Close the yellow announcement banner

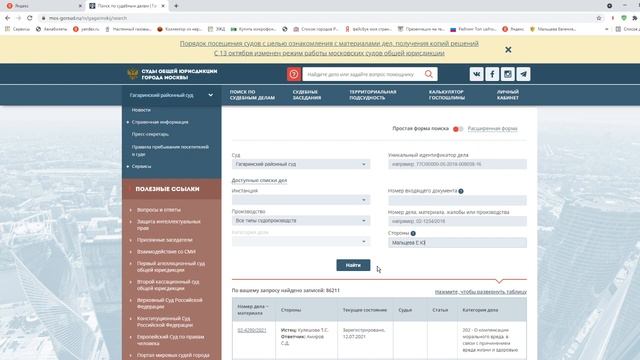coord(508,49)
